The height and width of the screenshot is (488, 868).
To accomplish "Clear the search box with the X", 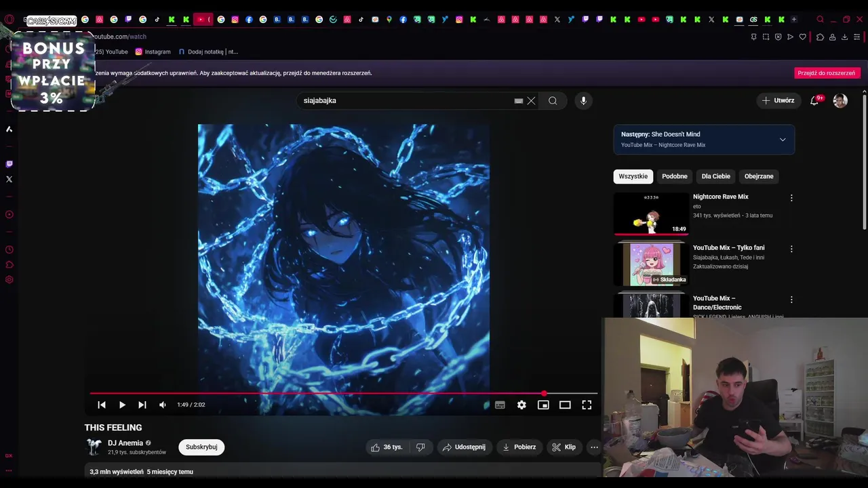I will coord(532,101).
